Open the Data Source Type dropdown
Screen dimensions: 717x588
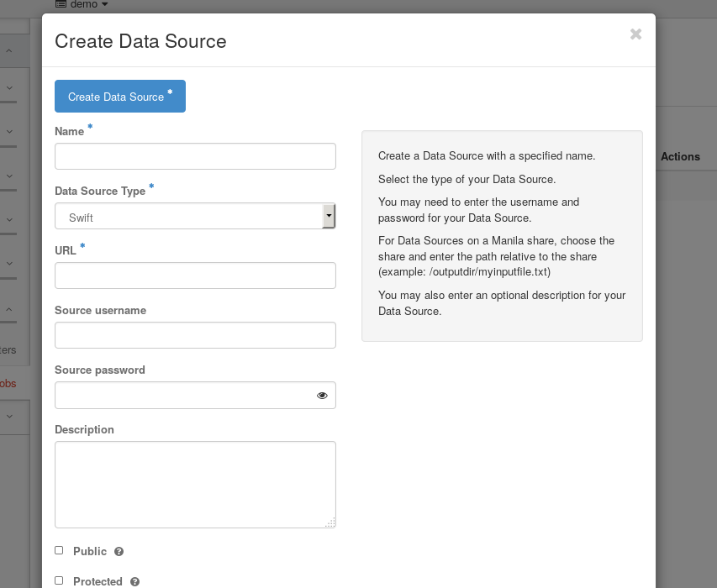pos(195,216)
